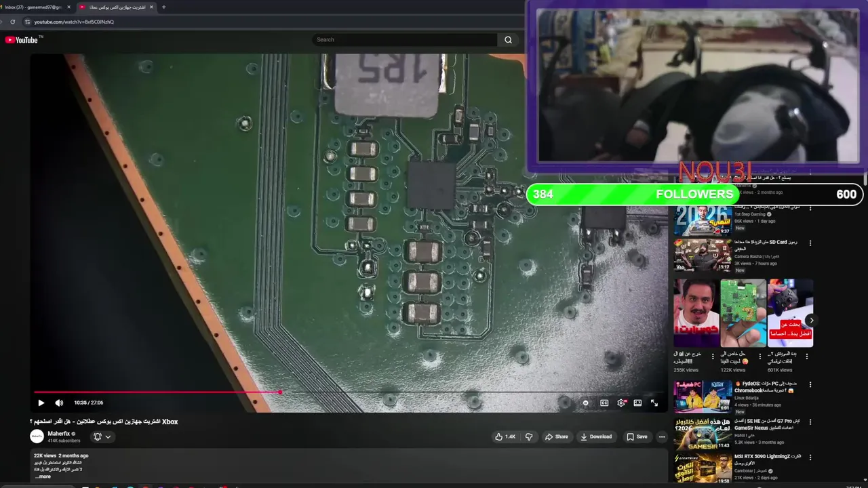Expand description with ...more
This screenshot has height=488, width=868.
(43, 476)
